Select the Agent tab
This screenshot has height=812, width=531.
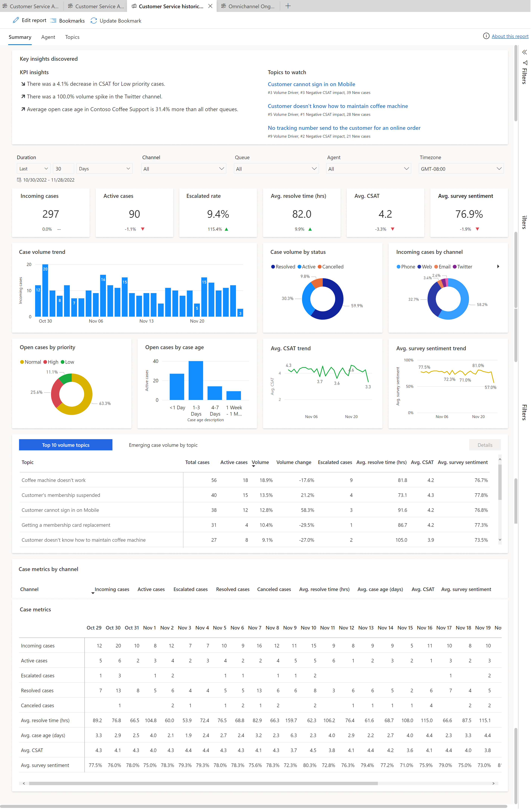click(x=48, y=37)
